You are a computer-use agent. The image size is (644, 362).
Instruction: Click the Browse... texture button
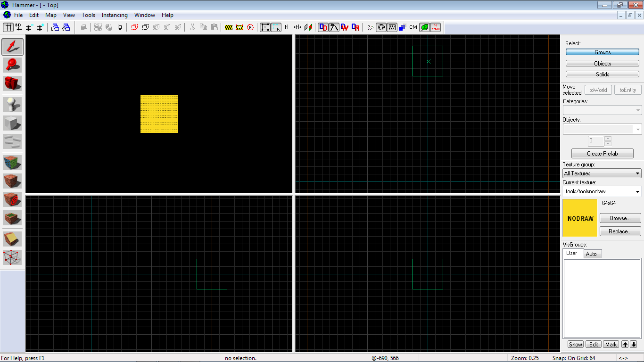click(620, 218)
